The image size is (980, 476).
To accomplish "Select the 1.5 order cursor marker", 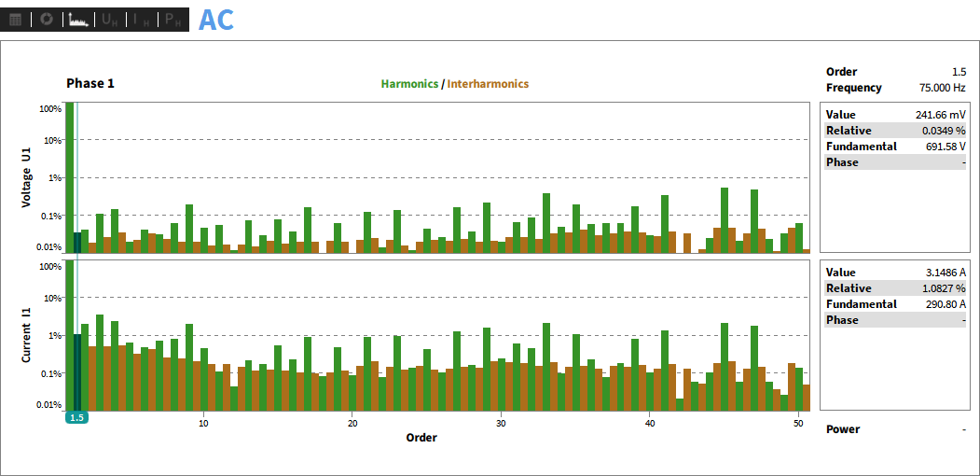I will [76, 418].
